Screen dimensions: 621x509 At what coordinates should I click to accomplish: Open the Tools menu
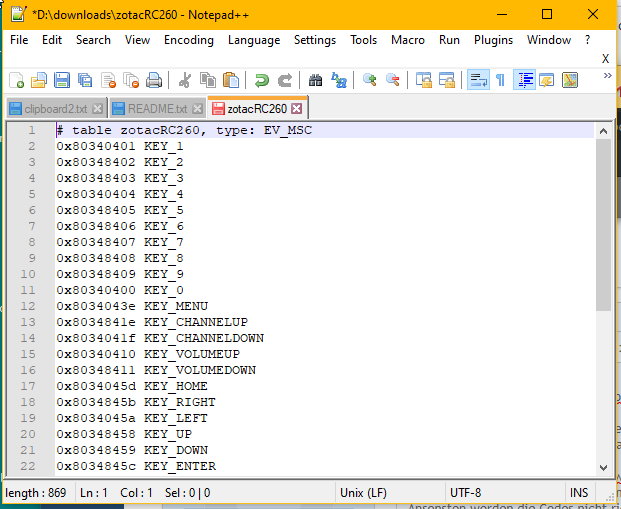(x=363, y=40)
